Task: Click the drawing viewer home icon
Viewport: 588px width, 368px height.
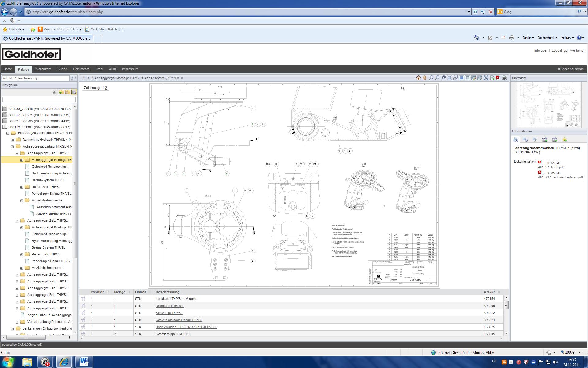Action: [x=418, y=78]
